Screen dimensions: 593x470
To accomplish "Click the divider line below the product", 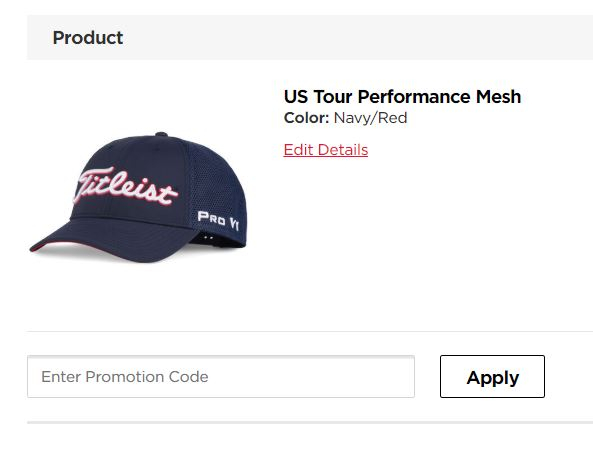I will coord(310,332).
